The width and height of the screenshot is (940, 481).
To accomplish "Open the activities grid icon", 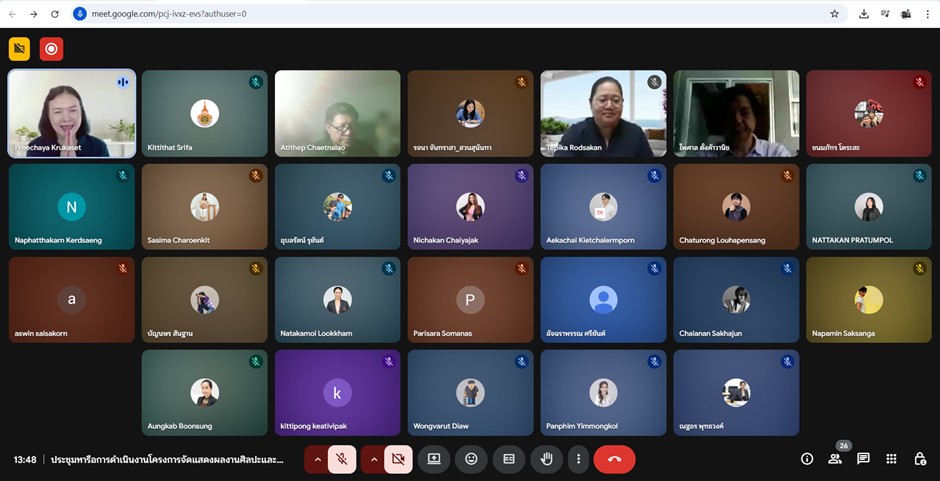I will pyautogui.click(x=891, y=459).
